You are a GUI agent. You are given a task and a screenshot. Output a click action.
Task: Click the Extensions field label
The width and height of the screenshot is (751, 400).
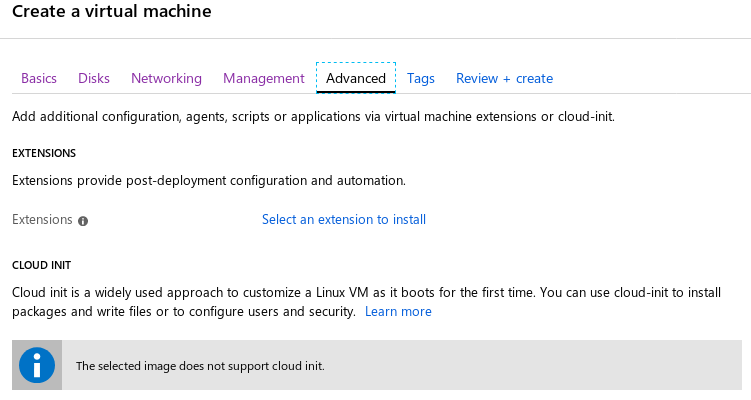point(42,219)
